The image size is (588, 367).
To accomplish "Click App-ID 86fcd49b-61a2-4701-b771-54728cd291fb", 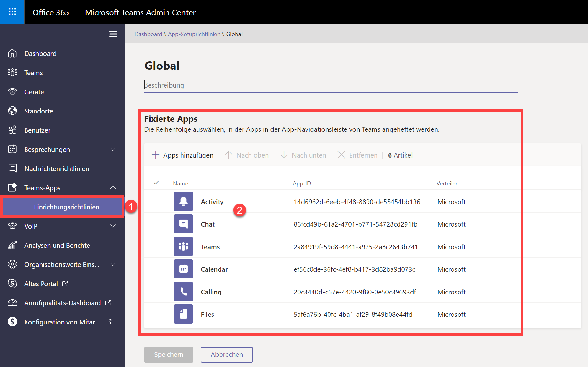I will tap(355, 224).
